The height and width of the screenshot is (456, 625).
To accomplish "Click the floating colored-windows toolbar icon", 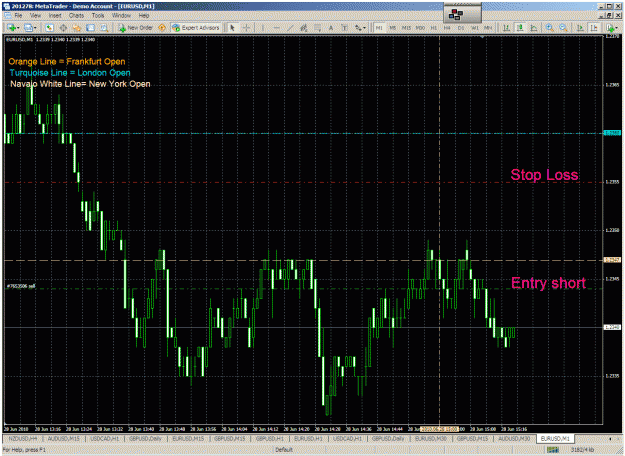I will [456, 15].
